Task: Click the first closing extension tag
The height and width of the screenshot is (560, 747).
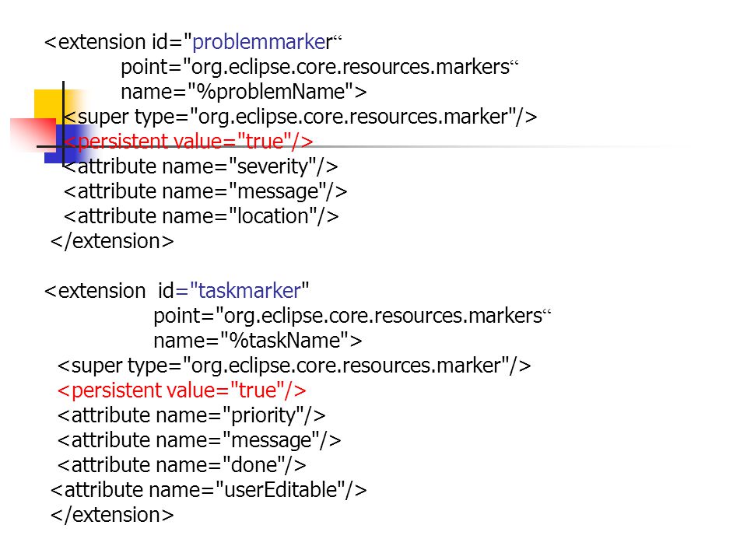Action: [112, 241]
